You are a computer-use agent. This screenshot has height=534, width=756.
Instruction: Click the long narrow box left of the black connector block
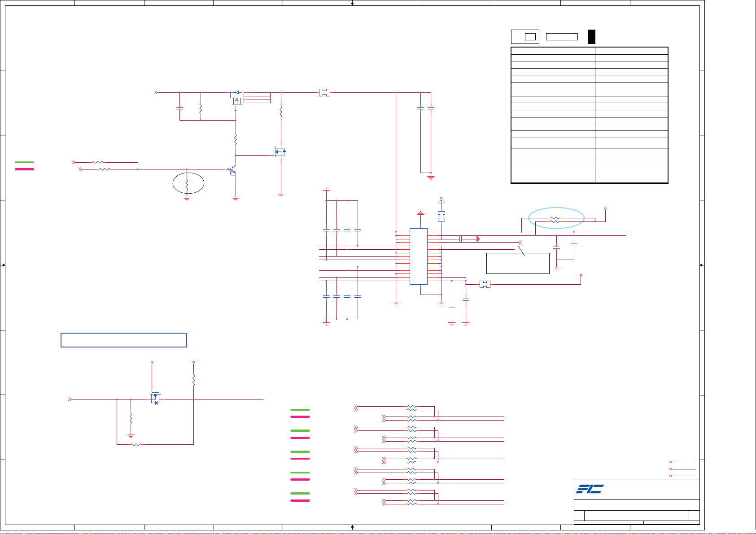pos(562,37)
